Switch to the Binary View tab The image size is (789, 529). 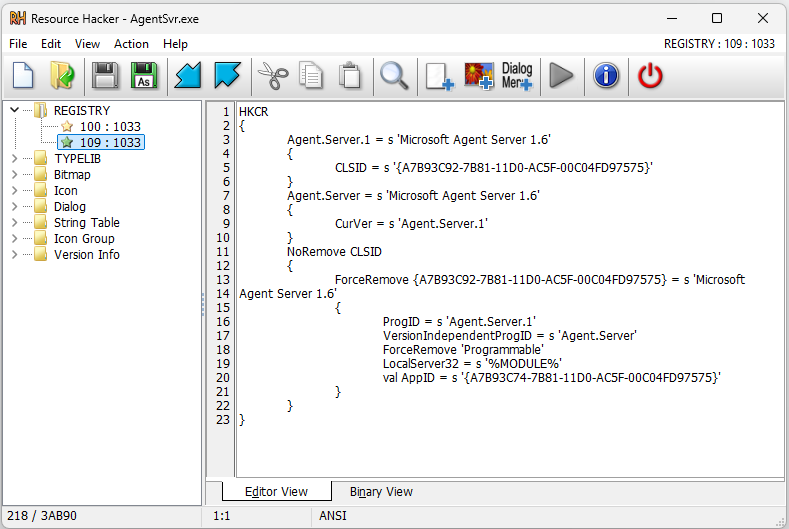(381, 492)
